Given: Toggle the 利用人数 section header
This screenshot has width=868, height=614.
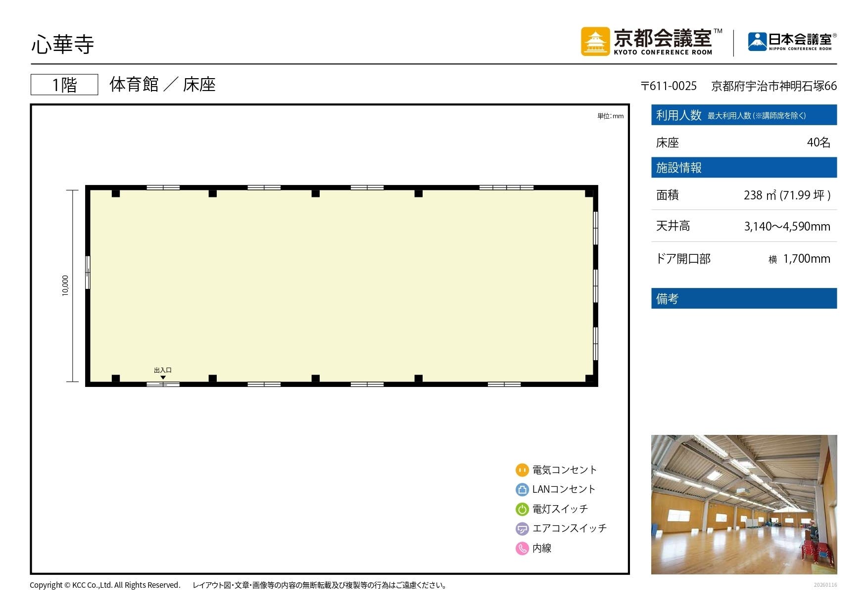Looking at the screenshot, I should 743,114.
